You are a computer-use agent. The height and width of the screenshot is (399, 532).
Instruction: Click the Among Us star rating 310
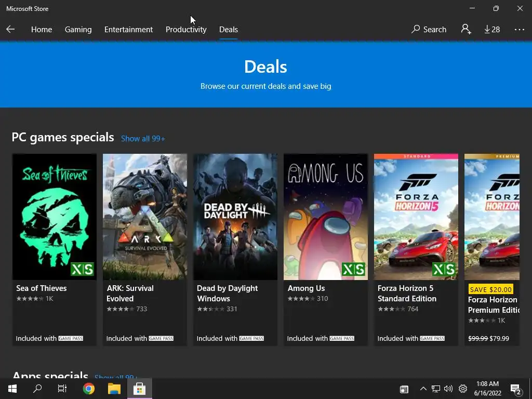(308, 299)
